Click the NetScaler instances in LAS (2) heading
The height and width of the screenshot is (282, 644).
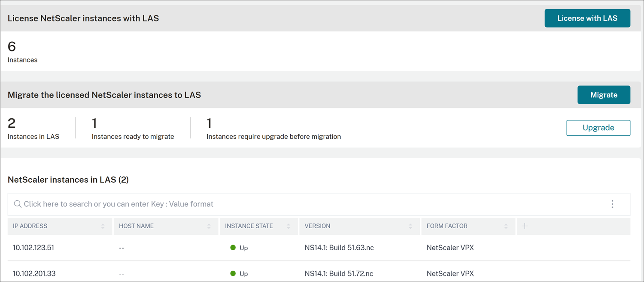[x=68, y=180]
